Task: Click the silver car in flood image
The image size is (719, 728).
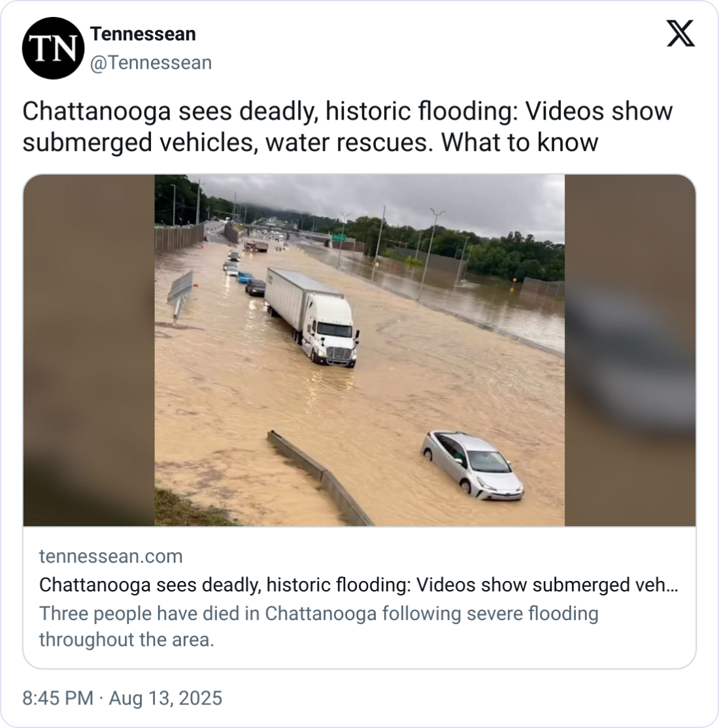Action: pyautogui.click(x=472, y=465)
